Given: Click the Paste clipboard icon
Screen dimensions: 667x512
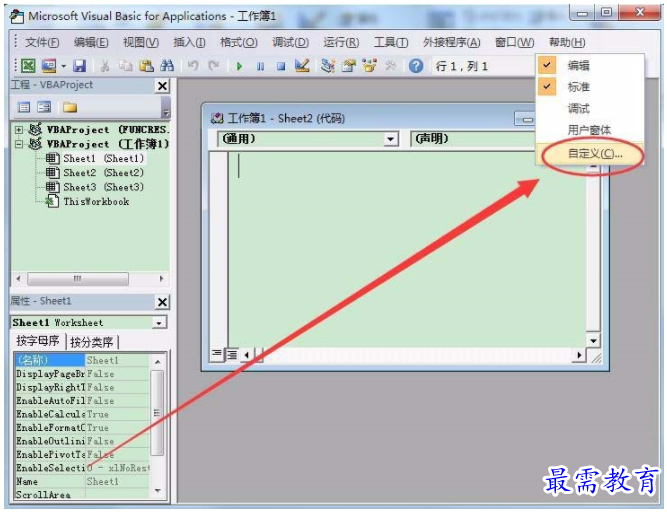Looking at the screenshot, I should pyautogui.click(x=146, y=65).
